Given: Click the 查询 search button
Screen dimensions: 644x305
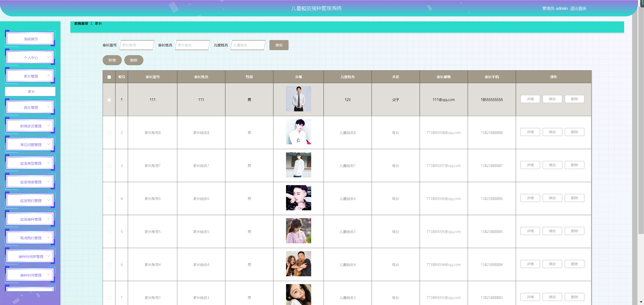Looking at the screenshot, I should pyautogui.click(x=279, y=45).
